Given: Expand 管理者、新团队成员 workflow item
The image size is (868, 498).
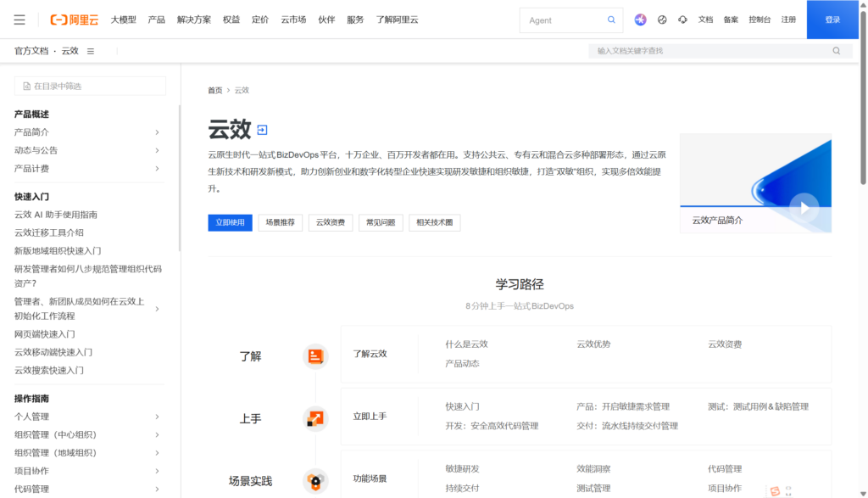Looking at the screenshot, I should coord(157,309).
